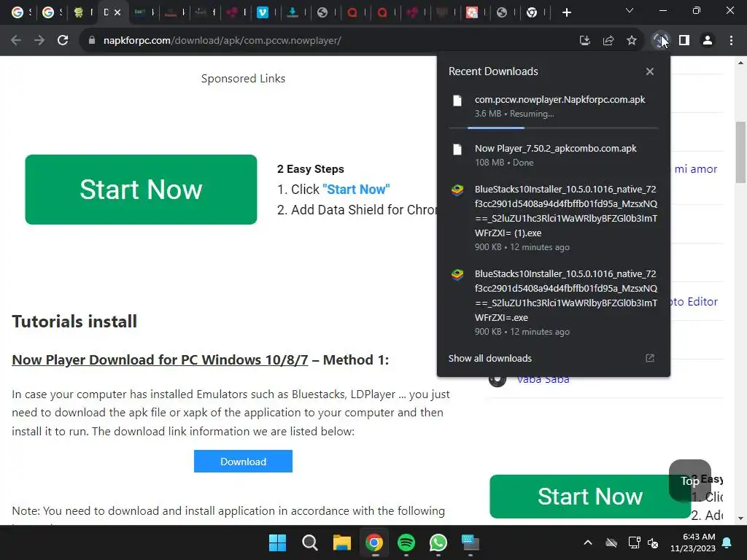Reload the napkforpc page
747x560 pixels.
tap(63, 41)
